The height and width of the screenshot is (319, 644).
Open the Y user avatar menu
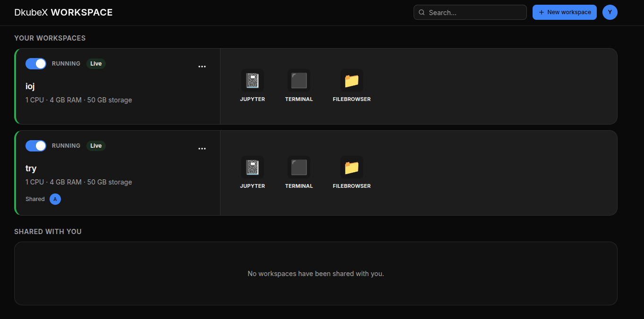610,12
